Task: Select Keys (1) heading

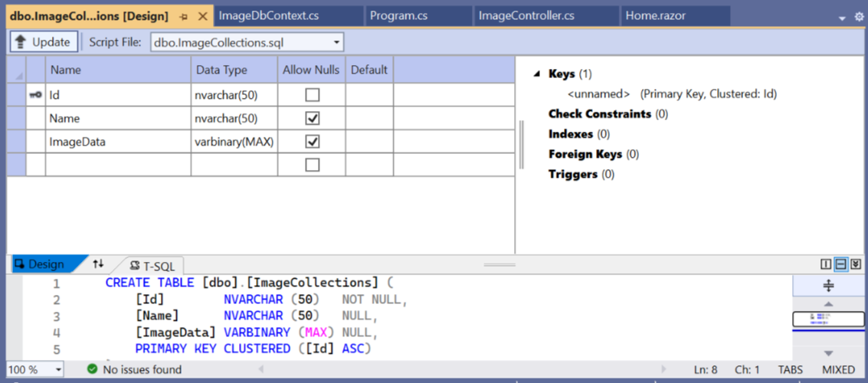Action: coord(570,74)
